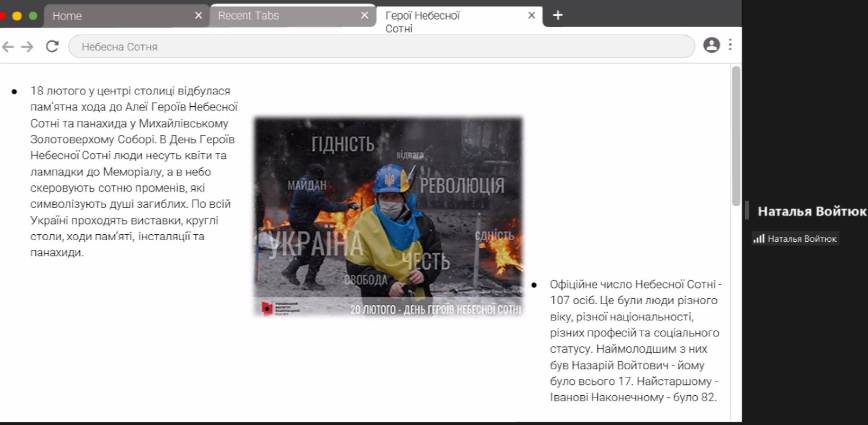Screen dimensions: 868x425
Task: Click the Maidan protester image
Action: point(388,217)
